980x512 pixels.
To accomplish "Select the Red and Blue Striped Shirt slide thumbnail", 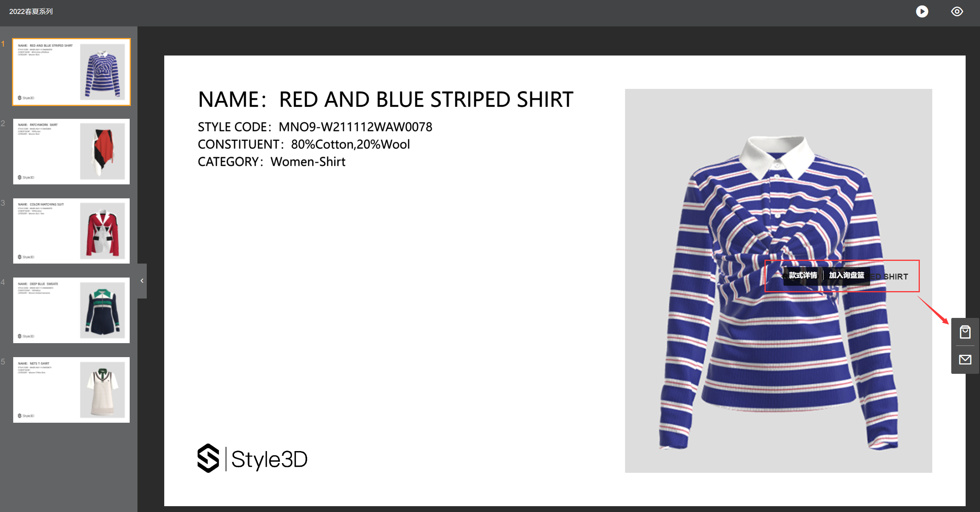I will (x=71, y=72).
